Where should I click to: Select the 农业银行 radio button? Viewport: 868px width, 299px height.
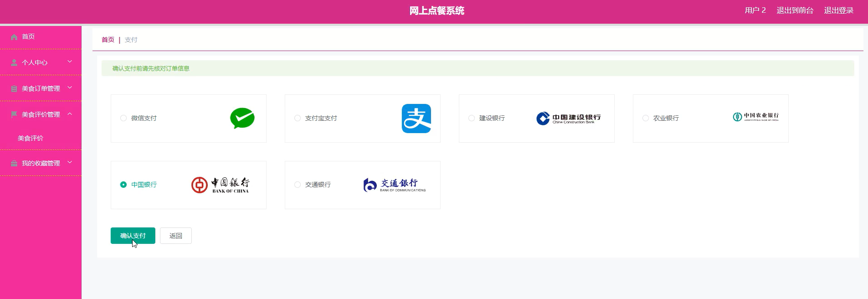646,118
